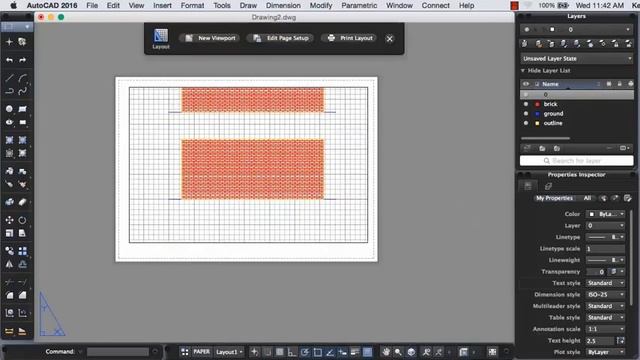
Task: Click the Command input field
Action: [118, 352]
